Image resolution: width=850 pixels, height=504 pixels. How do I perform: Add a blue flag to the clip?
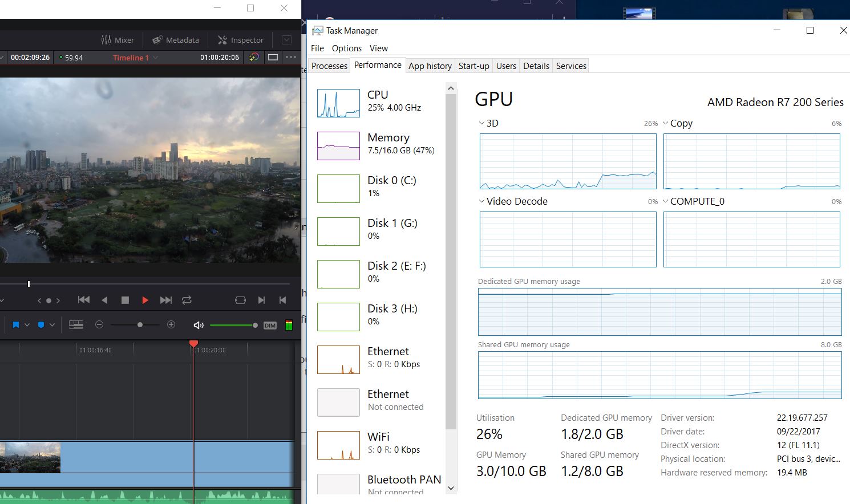click(16, 325)
